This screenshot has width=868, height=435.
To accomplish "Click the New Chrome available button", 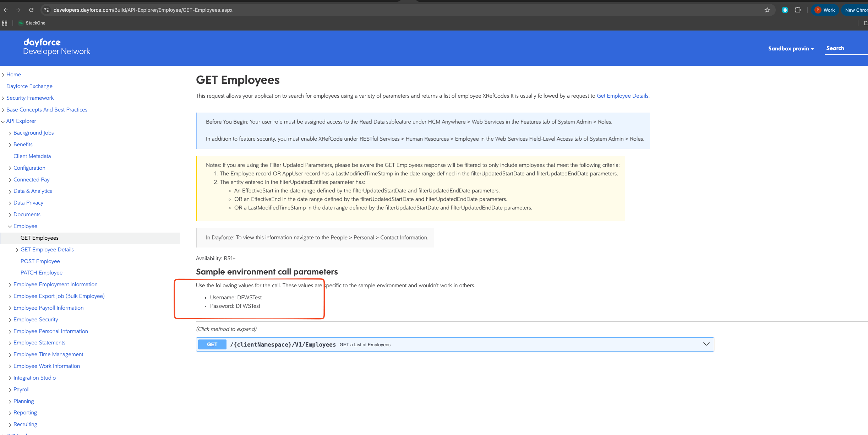I will coord(856,10).
